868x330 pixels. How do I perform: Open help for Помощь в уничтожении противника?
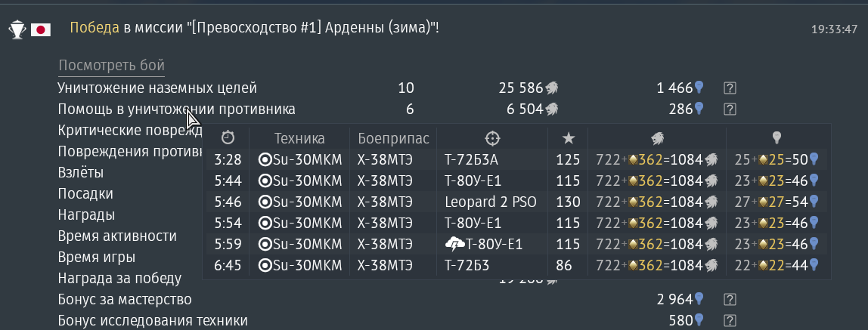pos(729,109)
